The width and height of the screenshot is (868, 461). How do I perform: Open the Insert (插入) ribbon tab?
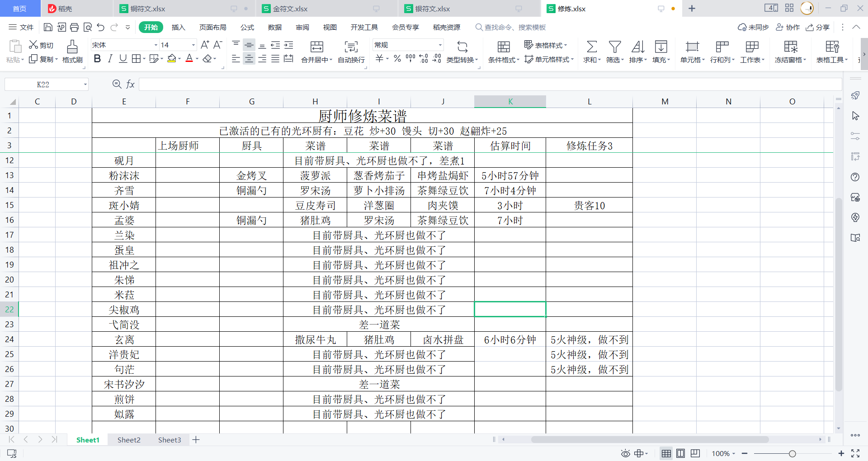coord(179,27)
